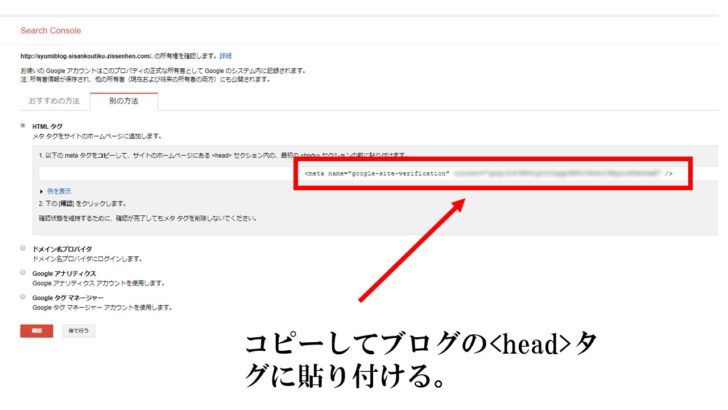
Task: Click the Search Console logo title
Action: coord(51,31)
